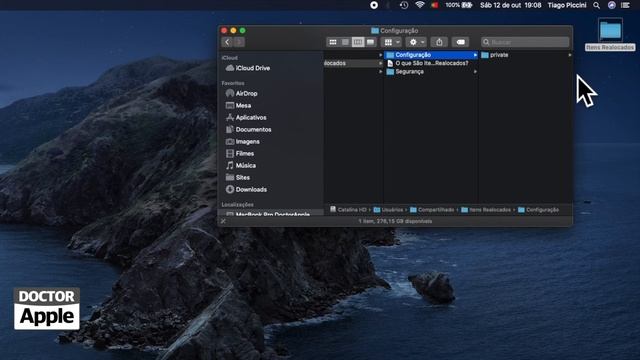Click Usuários in path bar
The height and width of the screenshot is (360, 640).
(x=388, y=210)
